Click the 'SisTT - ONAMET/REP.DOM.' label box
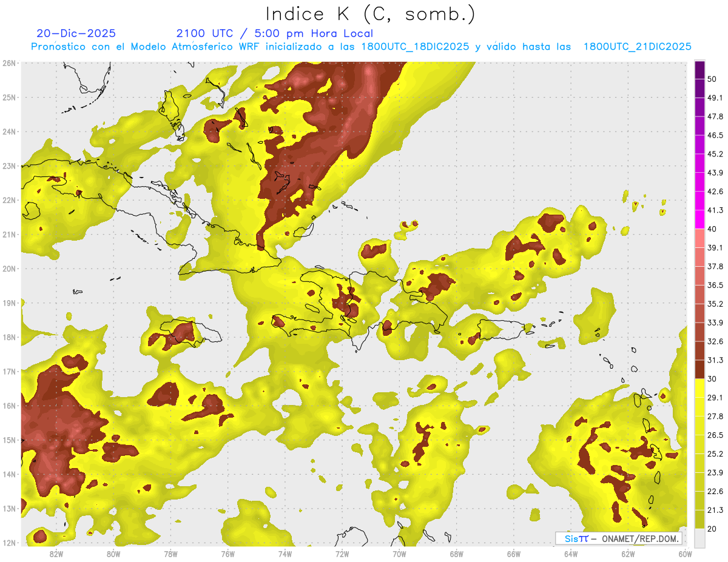Image resolution: width=728 pixels, height=562 pixels. point(618,538)
